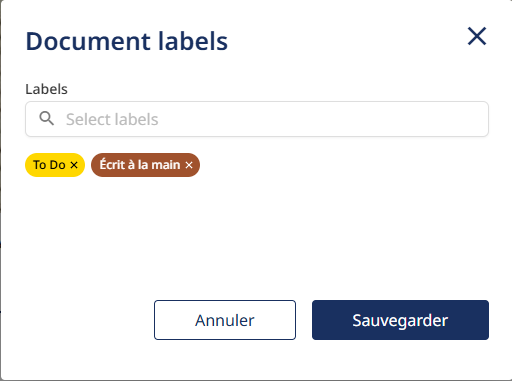Select the brown Écrit à la main chip
The image size is (512, 381).
(x=145, y=165)
